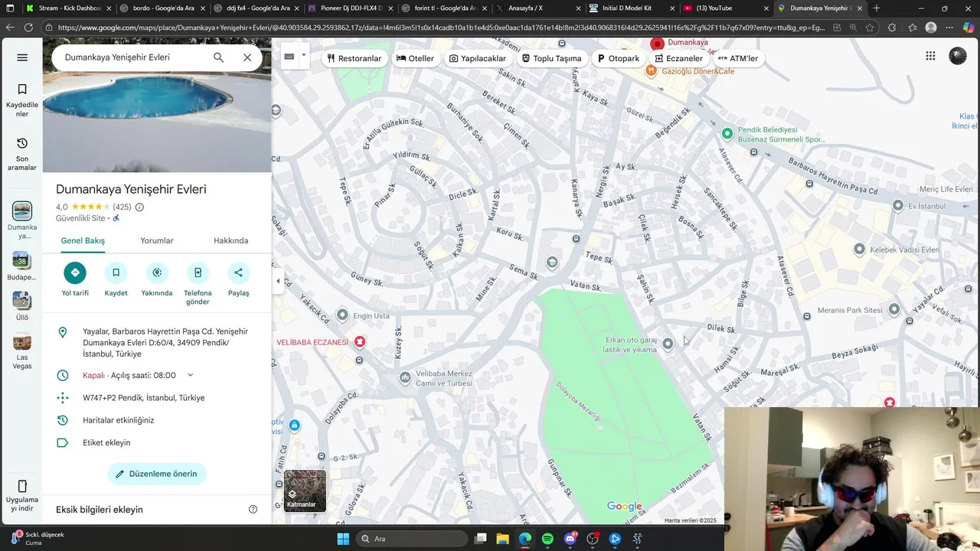Collapse the side panel arrow

pos(278,281)
